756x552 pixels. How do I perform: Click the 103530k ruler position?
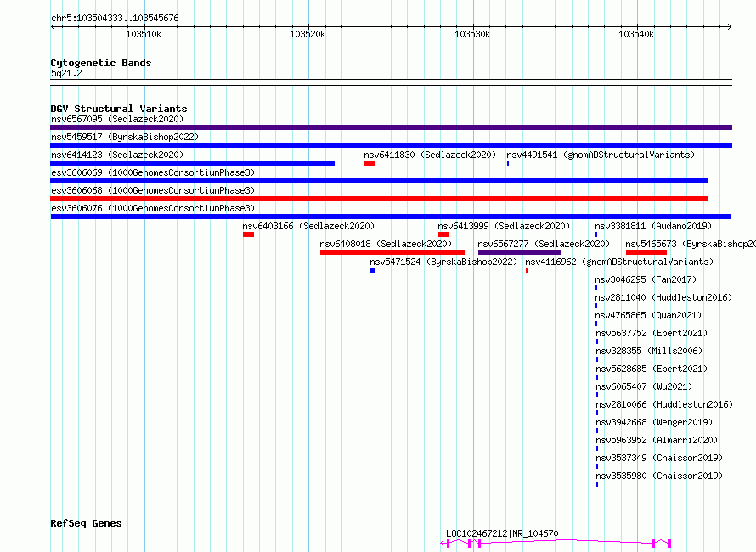point(472,34)
